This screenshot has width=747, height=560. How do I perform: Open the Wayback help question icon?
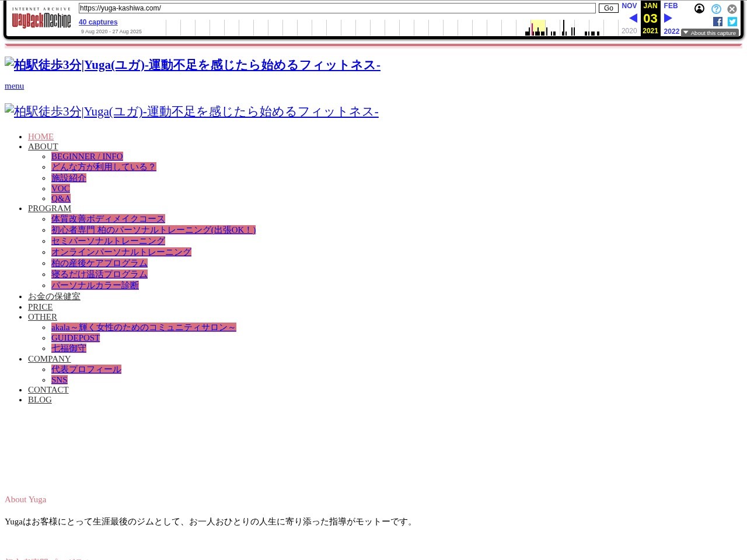tap(716, 9)
